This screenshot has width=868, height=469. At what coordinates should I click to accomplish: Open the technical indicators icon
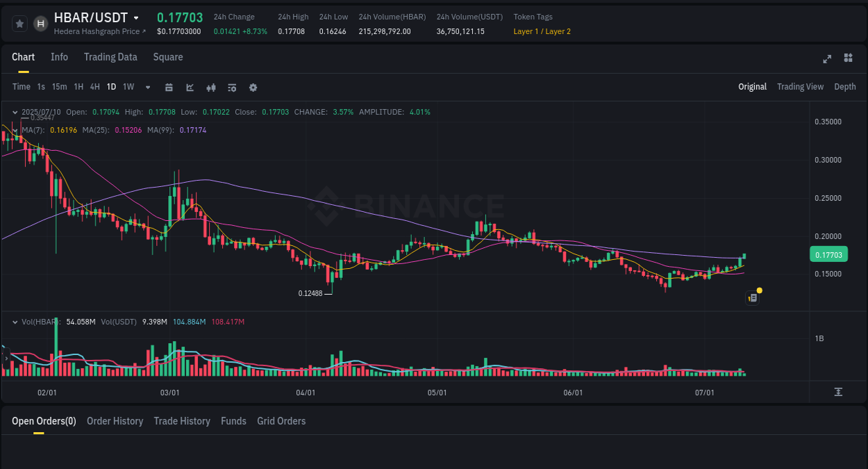[210, 87]
